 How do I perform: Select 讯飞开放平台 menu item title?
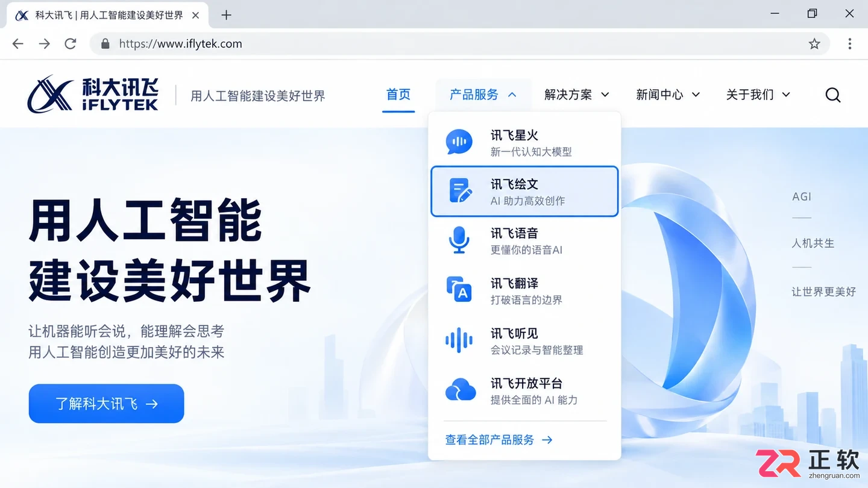pos(526,383)
